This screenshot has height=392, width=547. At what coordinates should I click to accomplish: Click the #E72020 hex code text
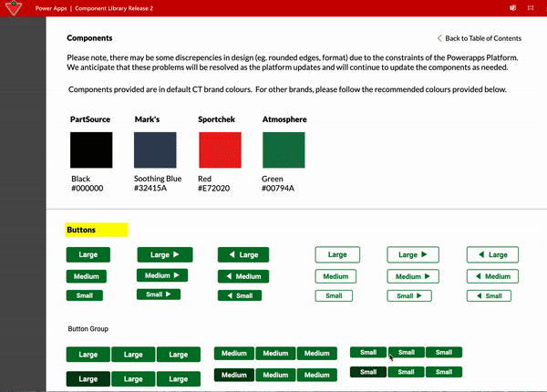coord(214,189)
